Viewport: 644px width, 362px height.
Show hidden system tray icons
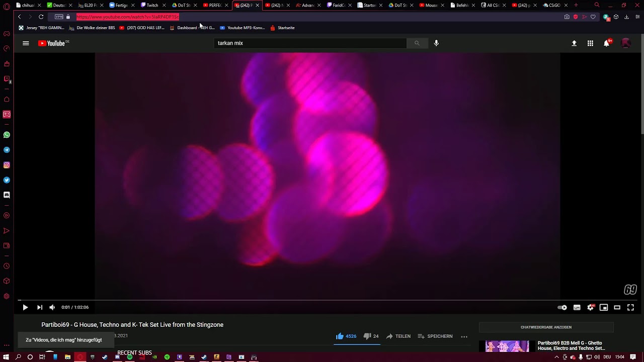tap(556, 357)
